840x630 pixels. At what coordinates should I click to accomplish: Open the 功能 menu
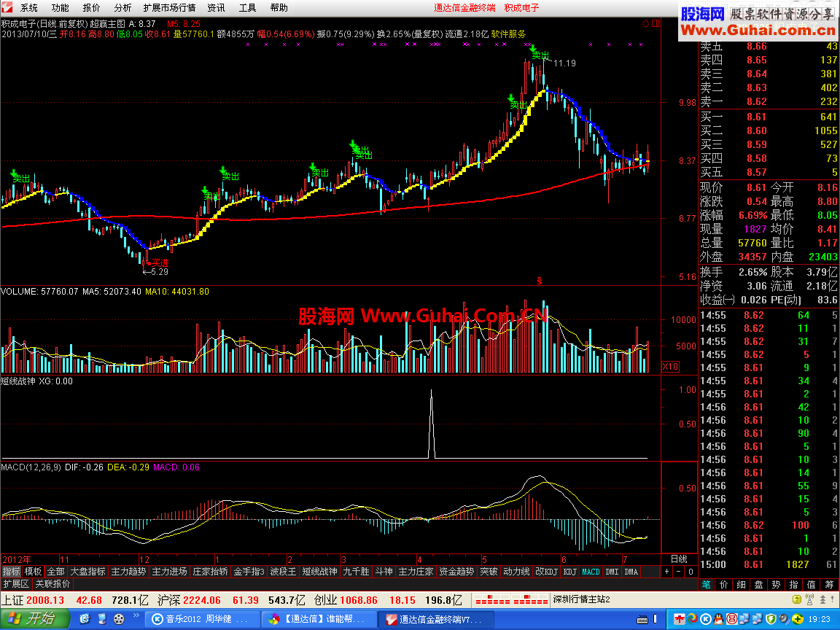pos(60,8)
